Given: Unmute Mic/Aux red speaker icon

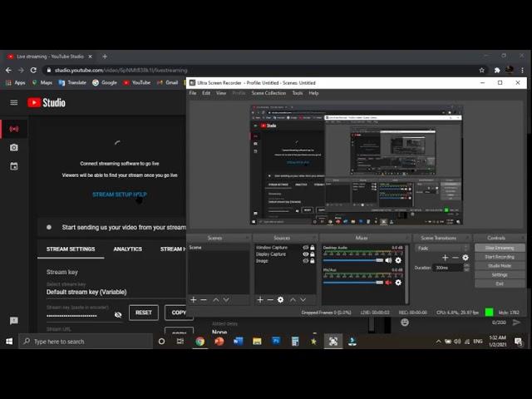Looking at the screenshot, I should pos(388,283).
